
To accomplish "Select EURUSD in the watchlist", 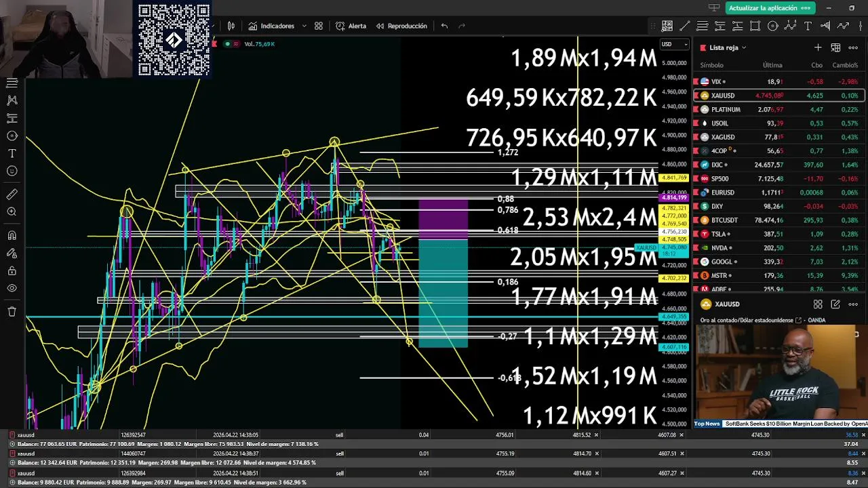I will pyautogui.click(x=778, y=192).
